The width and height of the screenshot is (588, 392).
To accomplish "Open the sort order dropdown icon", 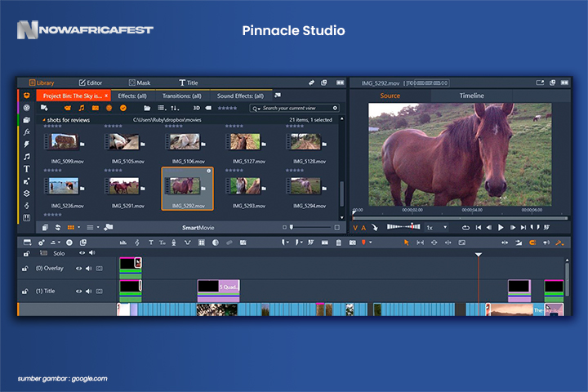I will 175,108.
